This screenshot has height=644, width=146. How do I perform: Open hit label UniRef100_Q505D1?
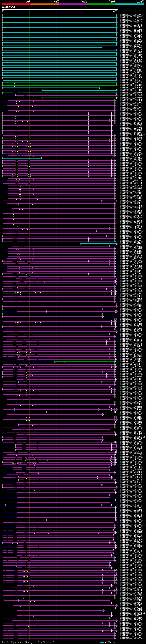pyautogui.click(x=131, y=161)
